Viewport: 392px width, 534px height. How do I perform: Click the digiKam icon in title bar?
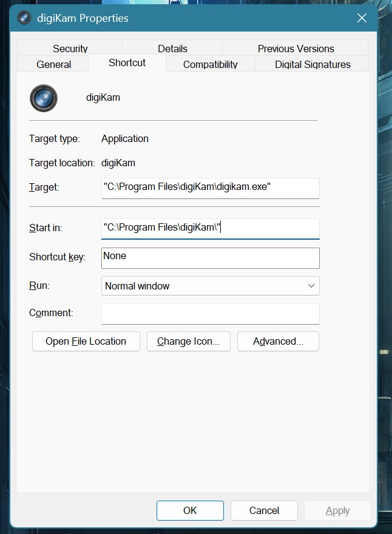[25, 18]
